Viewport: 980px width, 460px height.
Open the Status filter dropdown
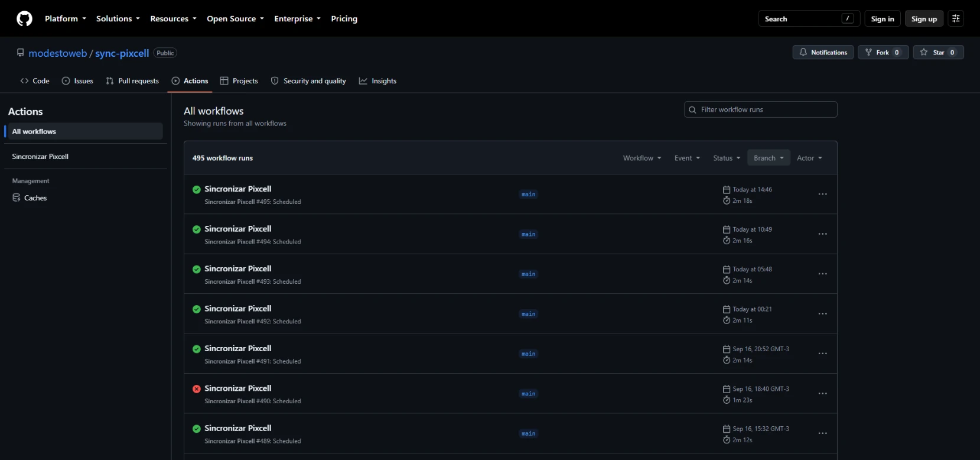pos(727,158)
